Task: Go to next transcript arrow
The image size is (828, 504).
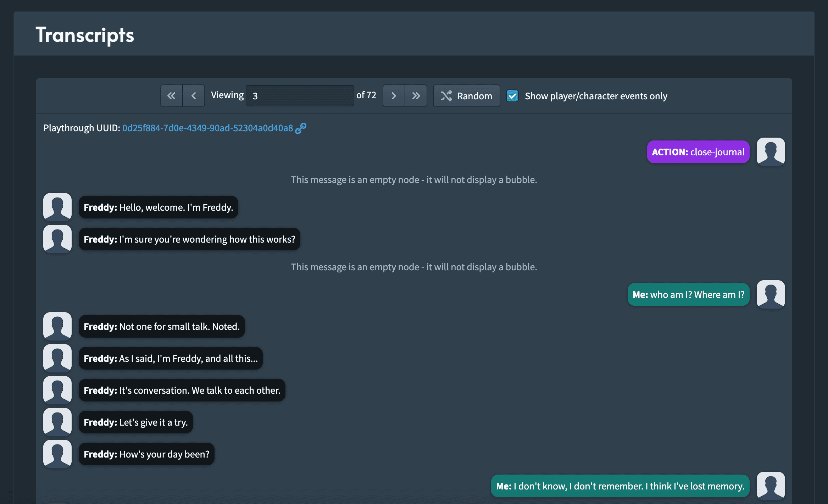Action: [394, 96]
